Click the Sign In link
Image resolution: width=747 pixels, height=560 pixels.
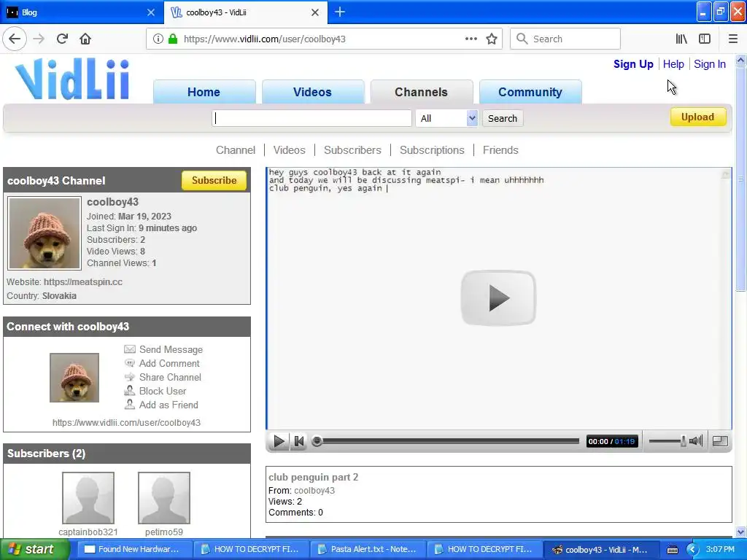(709, 64)
